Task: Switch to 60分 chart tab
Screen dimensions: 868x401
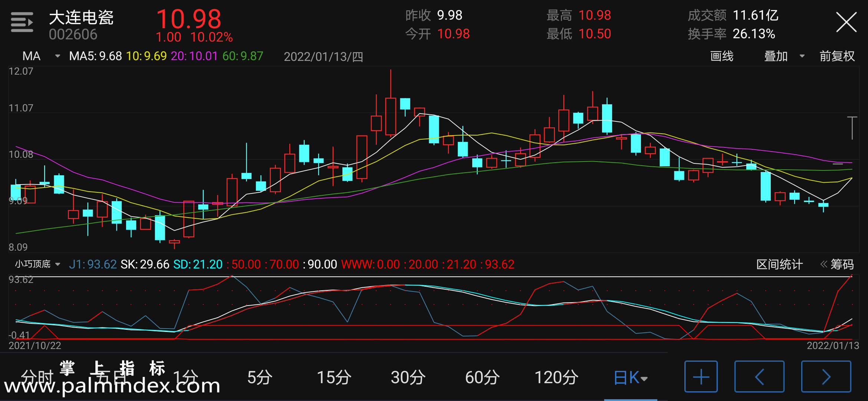Action: point(482,378)
